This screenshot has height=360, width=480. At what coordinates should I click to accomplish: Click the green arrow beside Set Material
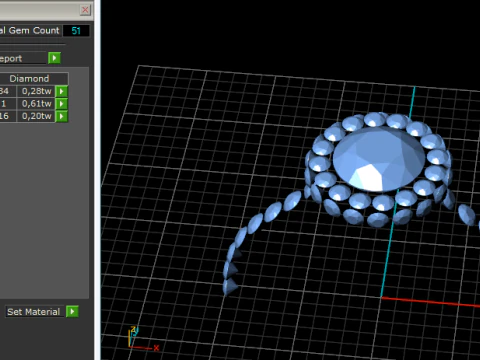(72, 311)
